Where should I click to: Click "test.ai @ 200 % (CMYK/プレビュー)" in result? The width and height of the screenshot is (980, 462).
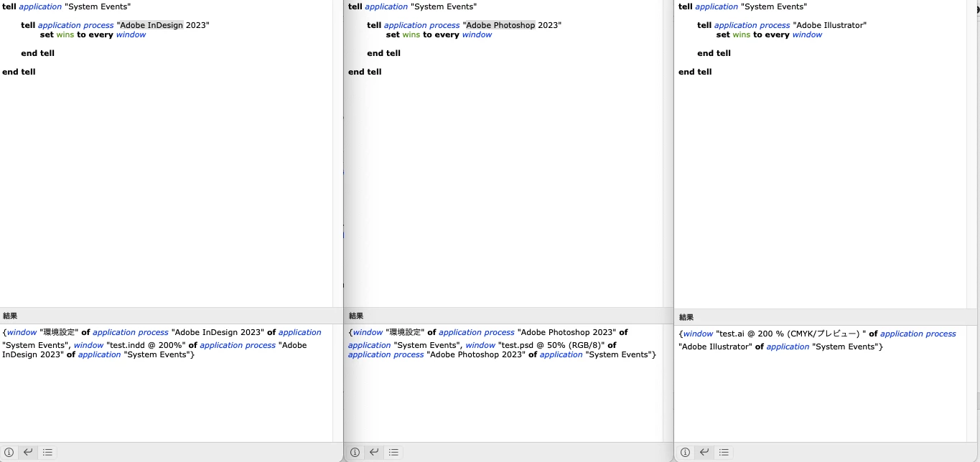[x=791, y=334]
